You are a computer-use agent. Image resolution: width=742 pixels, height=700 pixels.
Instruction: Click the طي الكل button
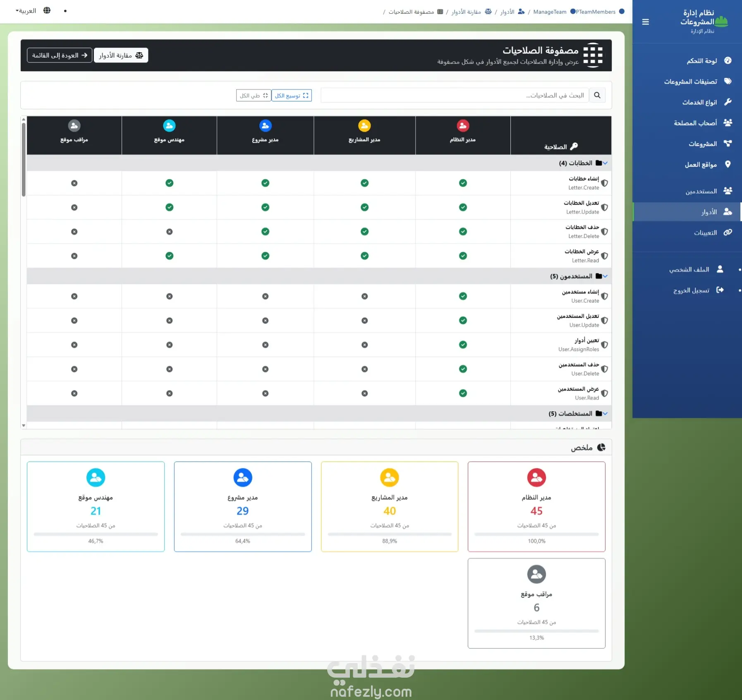point(254,96)
